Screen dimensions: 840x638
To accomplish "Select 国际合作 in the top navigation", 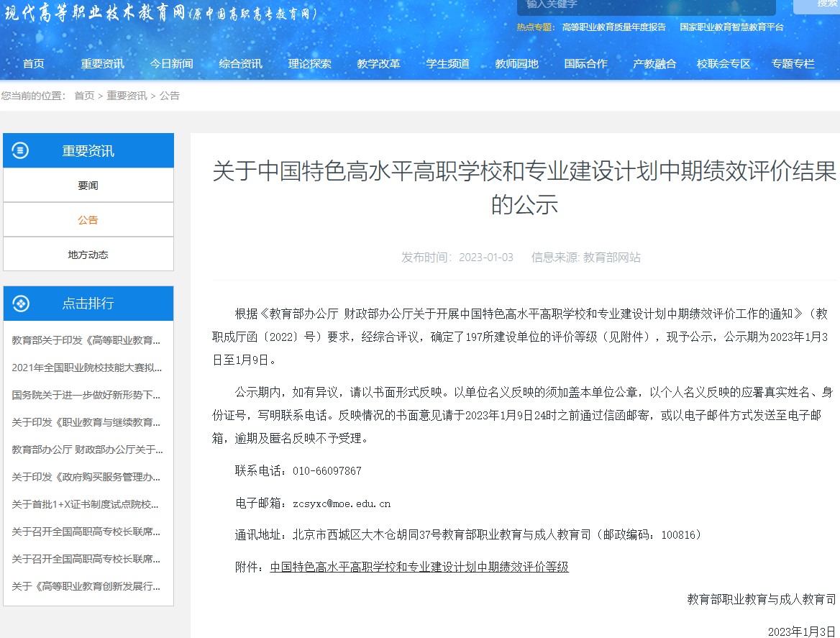I will pyautogui.click(x=585, y=63).
